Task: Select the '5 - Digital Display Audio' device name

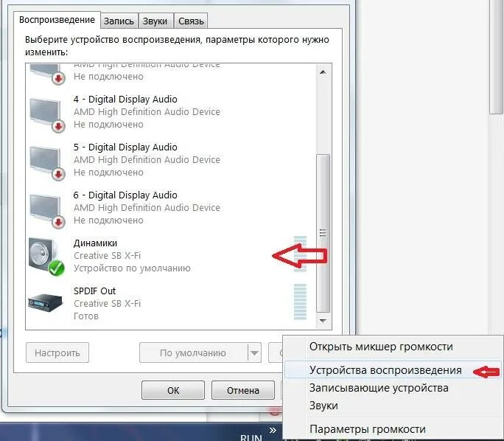Action: click(x=125, y=147)
